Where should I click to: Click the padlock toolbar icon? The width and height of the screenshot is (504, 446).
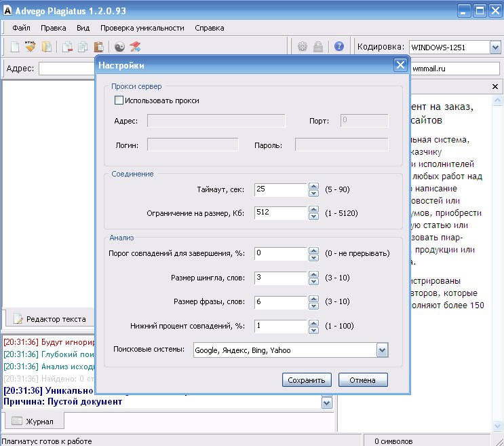(319, 47)
